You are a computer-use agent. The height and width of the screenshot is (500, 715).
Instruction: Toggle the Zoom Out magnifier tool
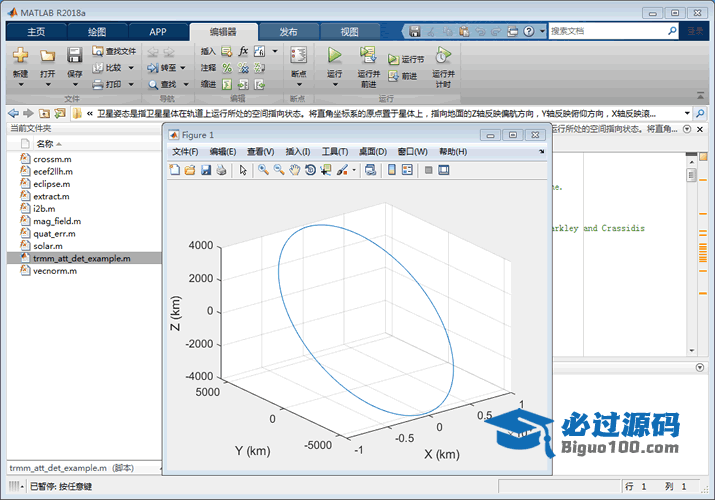279,170
